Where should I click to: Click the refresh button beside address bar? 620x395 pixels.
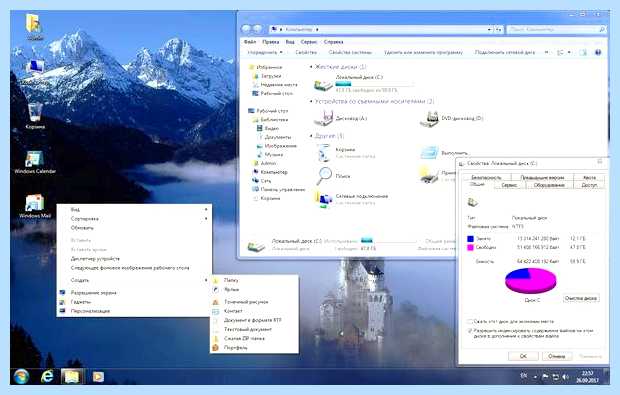(499, 29)
